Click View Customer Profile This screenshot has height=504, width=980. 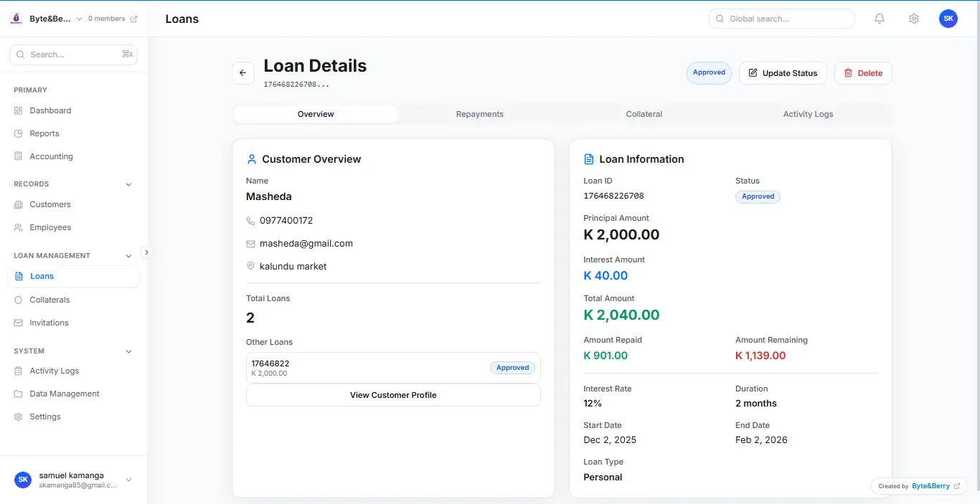point(392,394)
